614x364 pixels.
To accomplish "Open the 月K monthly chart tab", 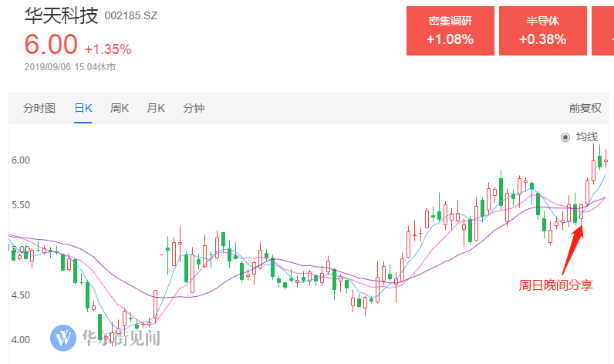I will click(156, 108).
